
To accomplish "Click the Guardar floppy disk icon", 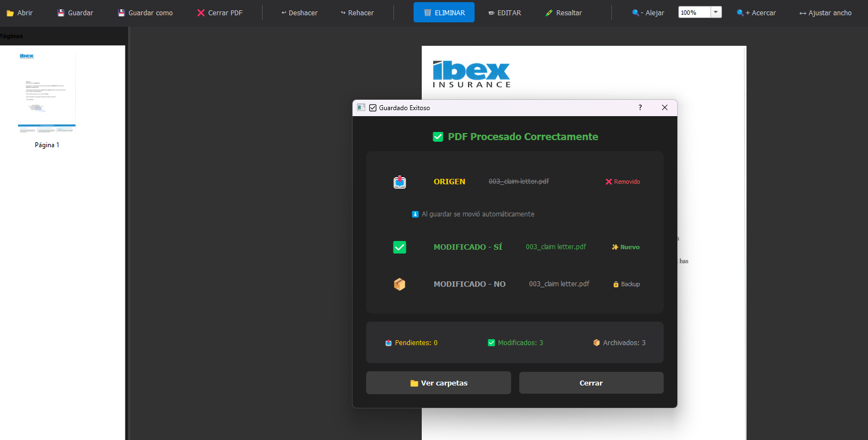I will [x=61, y=13].
